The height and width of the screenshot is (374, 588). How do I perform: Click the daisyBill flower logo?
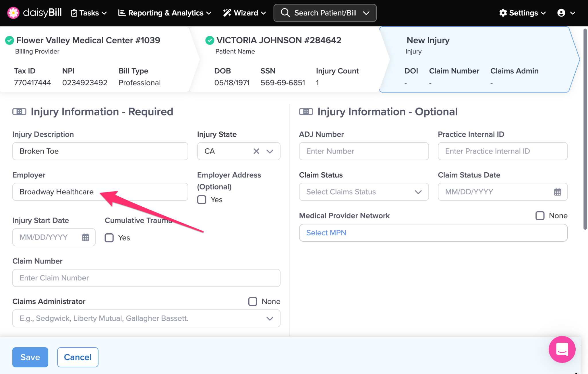[13, 13]
